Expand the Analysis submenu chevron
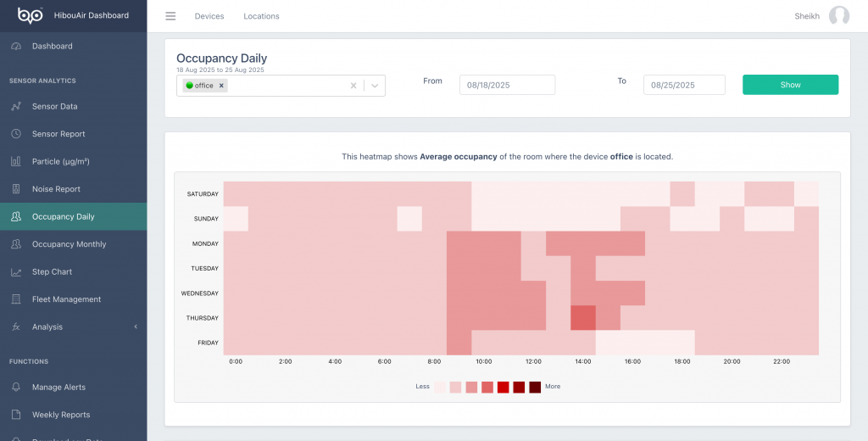Image resolution: width=868 pixels, height=441 pixels. click(x=136, y=327)
